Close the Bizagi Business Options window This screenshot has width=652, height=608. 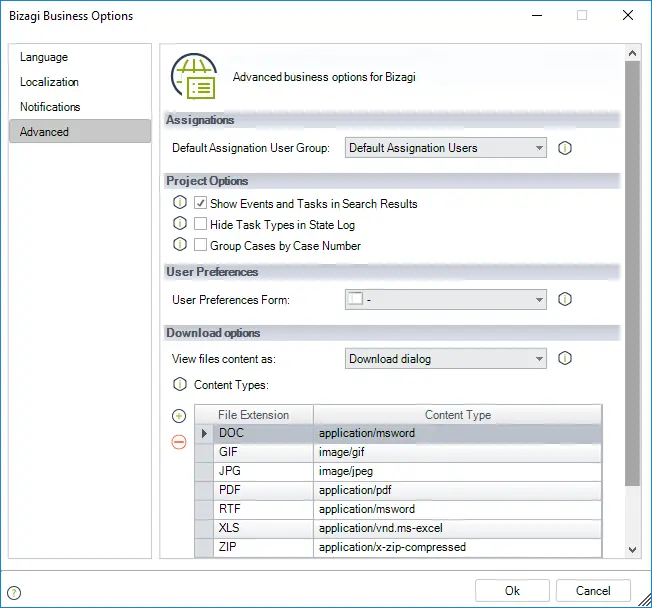(x=628, y=15)
